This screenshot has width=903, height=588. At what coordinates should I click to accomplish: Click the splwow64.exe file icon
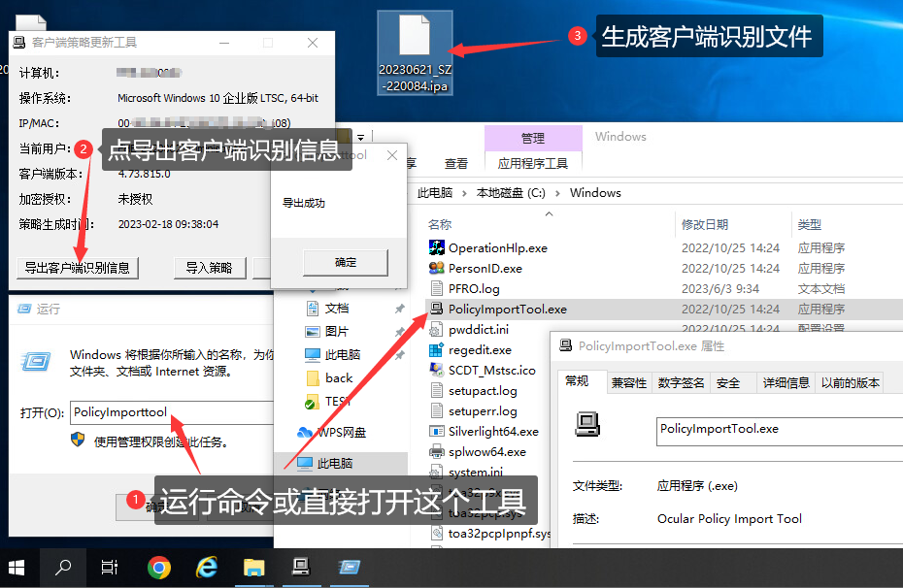coord(437,451)
